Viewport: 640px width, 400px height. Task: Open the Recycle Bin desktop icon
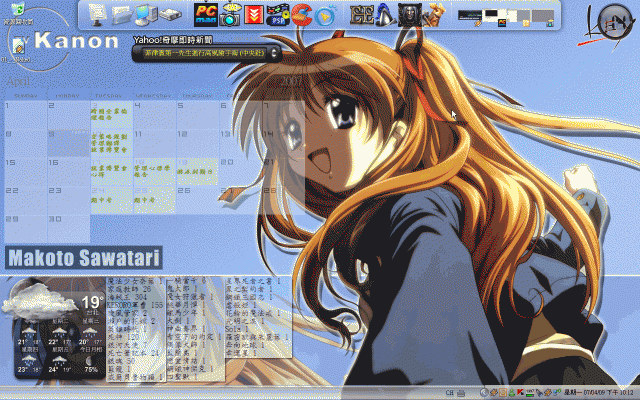pyautogui.click(x=18, y=9)
